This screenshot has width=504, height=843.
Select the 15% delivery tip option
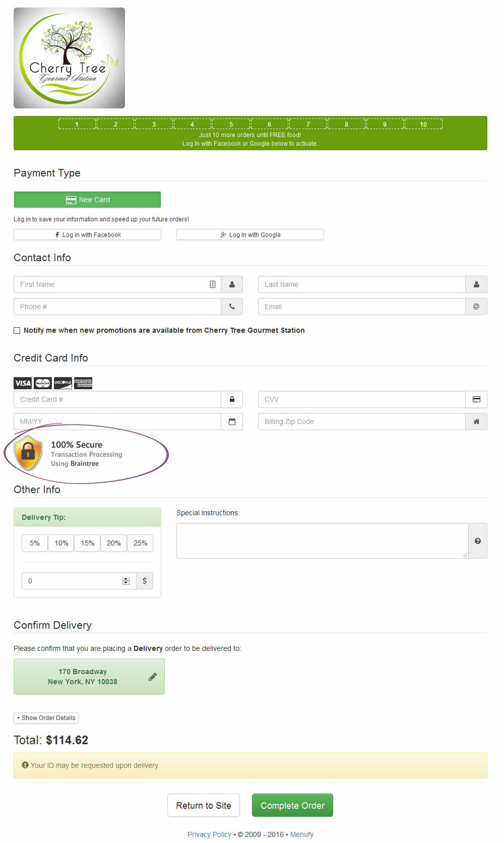87,543
